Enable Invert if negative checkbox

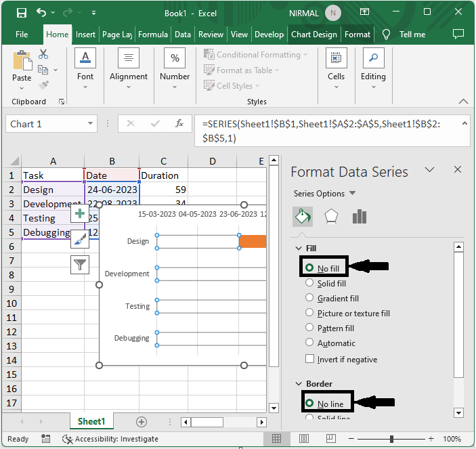(310, 360)
